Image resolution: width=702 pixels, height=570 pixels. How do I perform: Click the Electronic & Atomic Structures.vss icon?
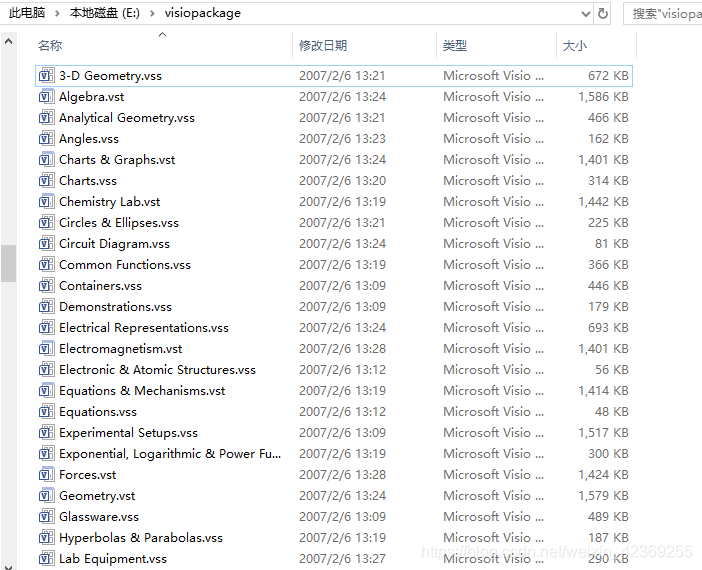[46, 370]
